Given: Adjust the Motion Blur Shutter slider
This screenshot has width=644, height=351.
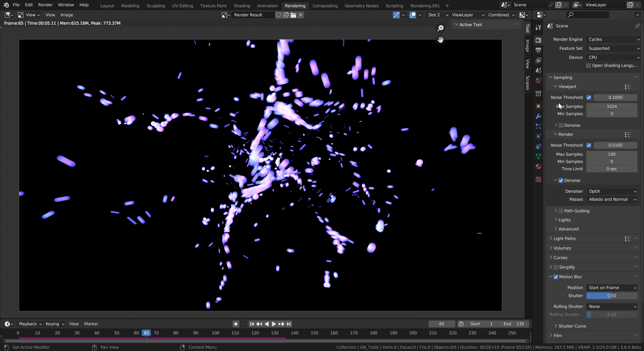Looking at the screenshot, I should click(x=612, y=296).
